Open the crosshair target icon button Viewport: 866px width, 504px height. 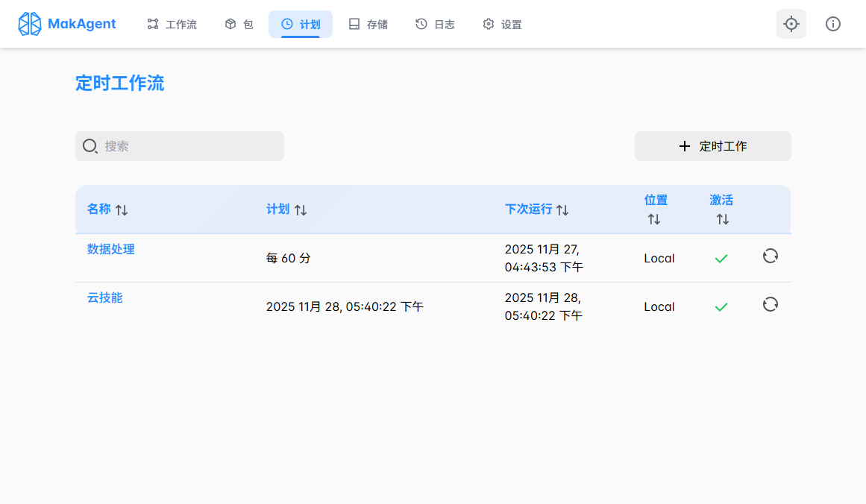tap(791, 24)
